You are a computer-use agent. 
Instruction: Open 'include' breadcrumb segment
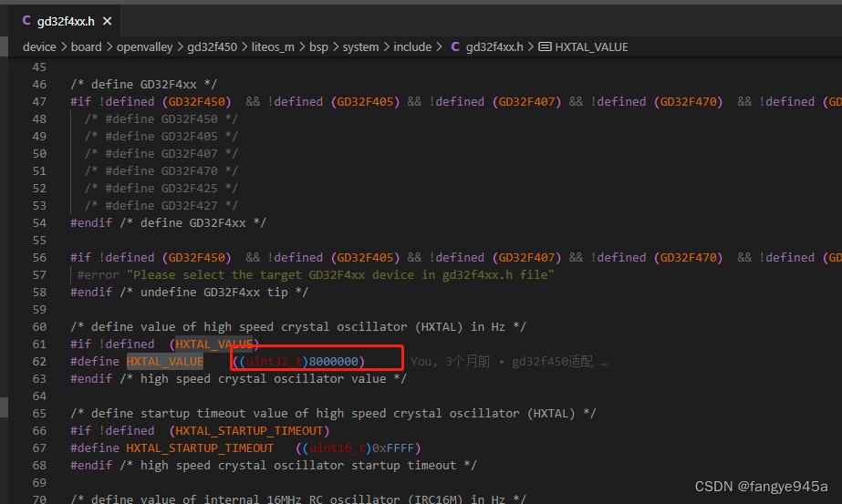click(412, 46)
